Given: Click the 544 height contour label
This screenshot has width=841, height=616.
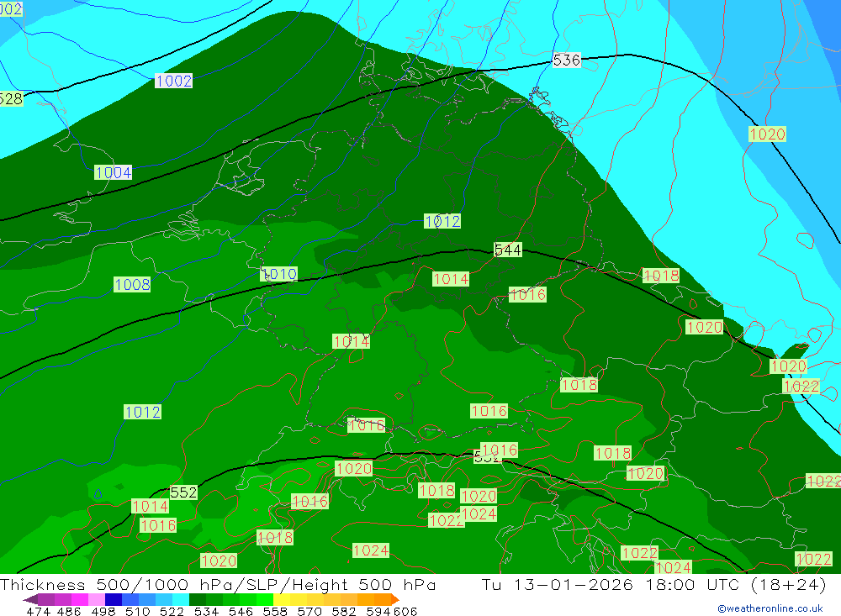Looking at the screenshot, I should point(507,250).
